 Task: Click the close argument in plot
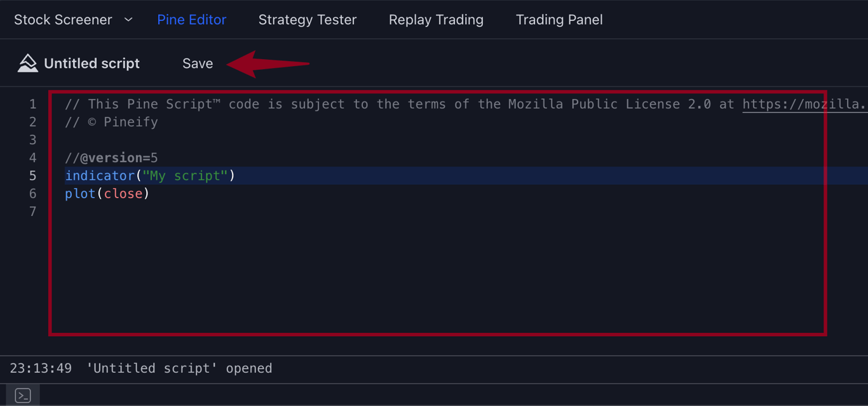tap(123, 194)
